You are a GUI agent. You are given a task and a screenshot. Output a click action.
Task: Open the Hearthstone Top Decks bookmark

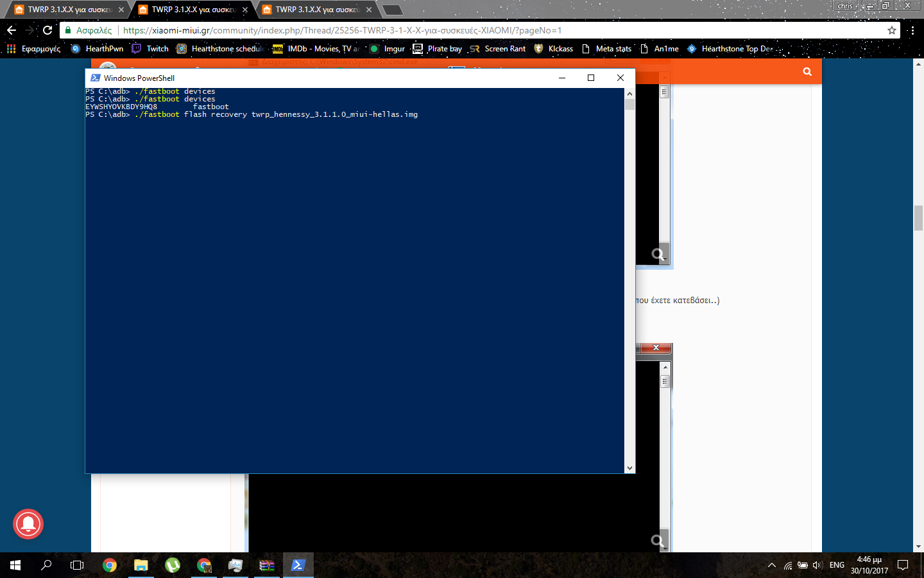pyautogui.click(x=730, y=49)
